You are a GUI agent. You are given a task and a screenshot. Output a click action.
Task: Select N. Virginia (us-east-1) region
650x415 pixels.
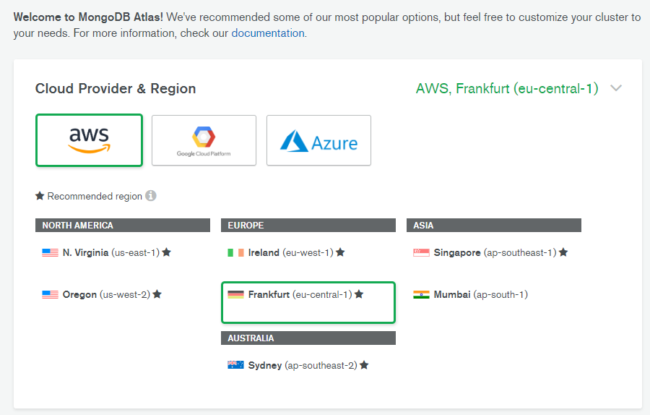coord(107,252)
